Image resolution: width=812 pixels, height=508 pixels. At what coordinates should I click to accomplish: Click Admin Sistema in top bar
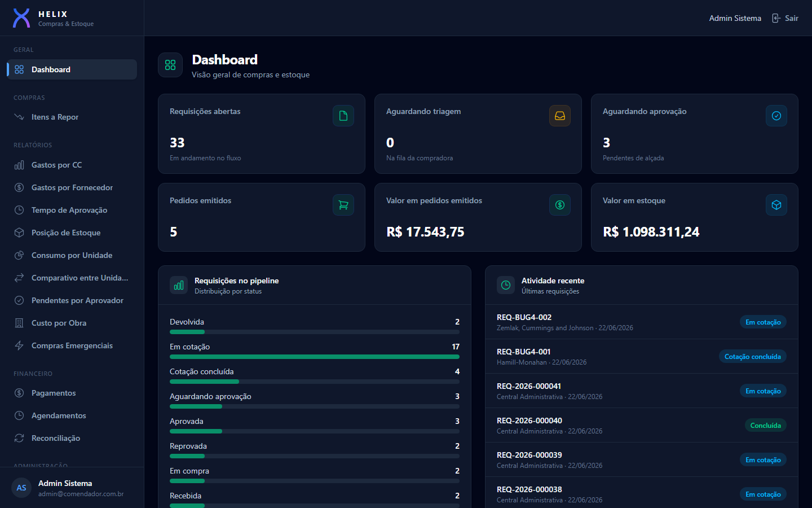735,18
